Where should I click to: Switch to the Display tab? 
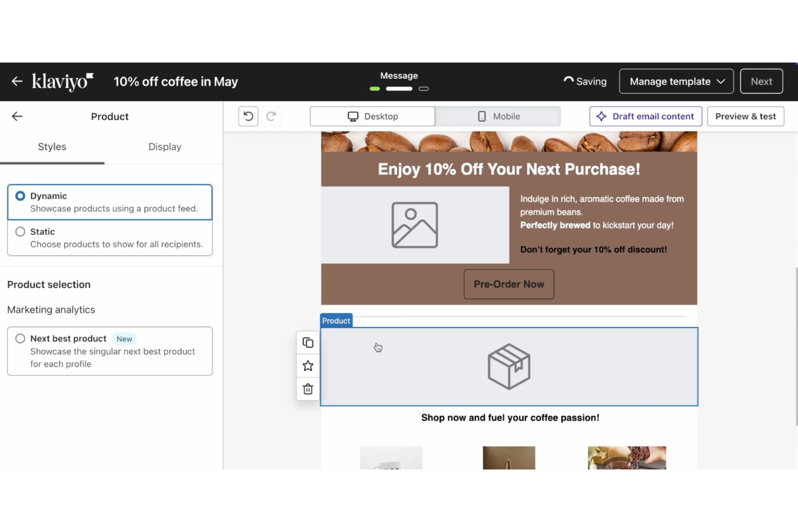click(x=164, y=147)
